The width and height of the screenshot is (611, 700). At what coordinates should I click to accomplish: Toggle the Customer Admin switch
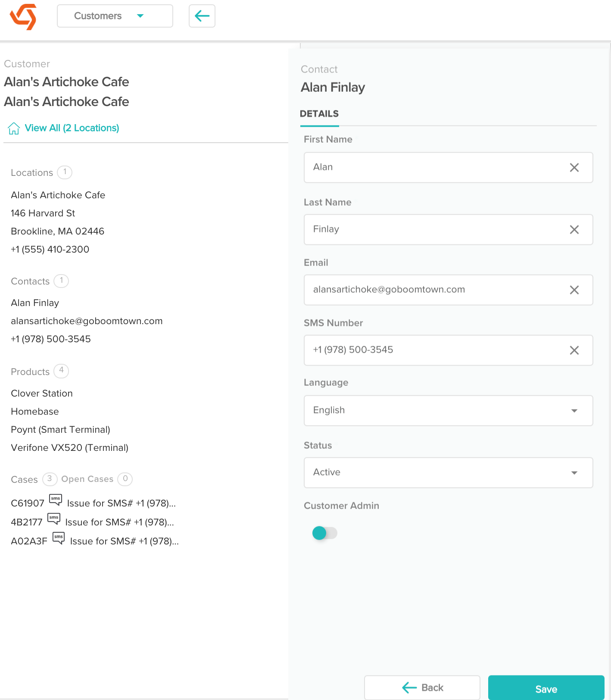tap(324, 533)
